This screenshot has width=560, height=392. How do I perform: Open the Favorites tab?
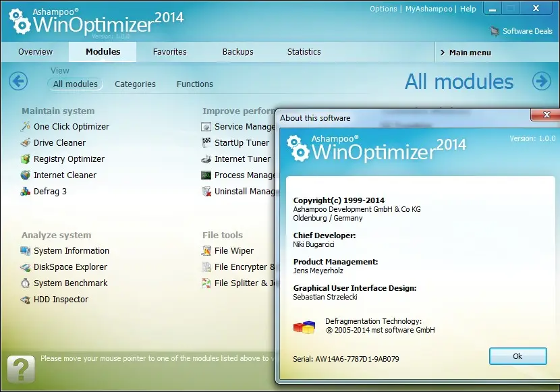click(x=169, y=52)
